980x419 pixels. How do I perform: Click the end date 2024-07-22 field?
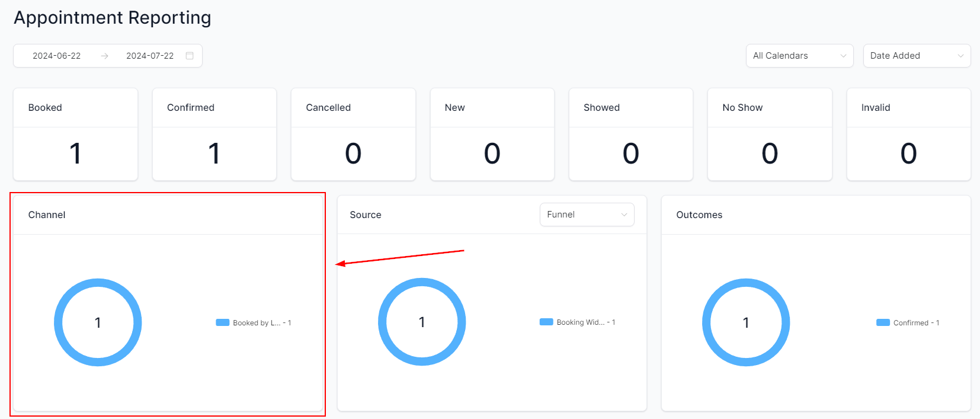(150, 56)
